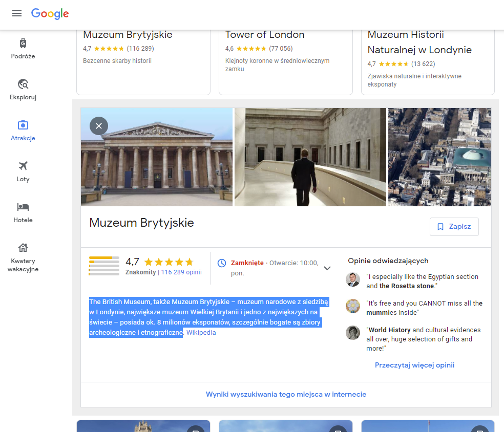Image resolution: width=504 pixels, height=432 pixels.
Task: Click the Google logo
Action: pos(50,13)
